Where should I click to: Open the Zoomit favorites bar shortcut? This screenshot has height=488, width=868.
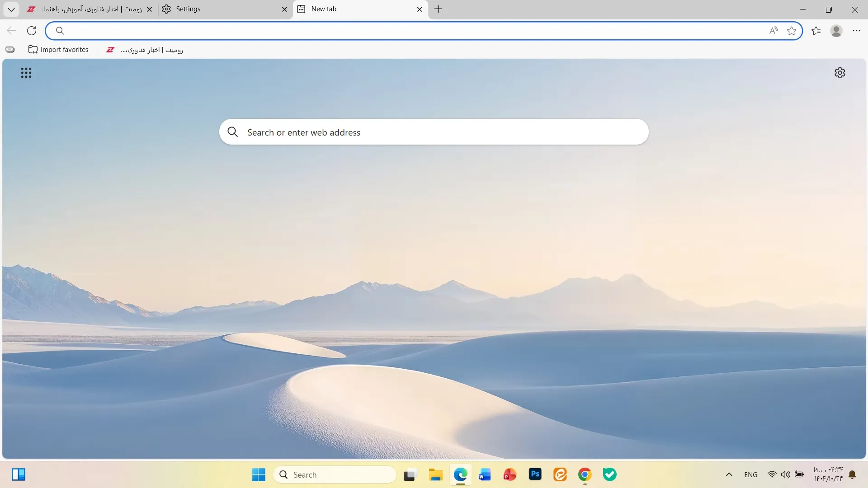(x=145, y=50)
